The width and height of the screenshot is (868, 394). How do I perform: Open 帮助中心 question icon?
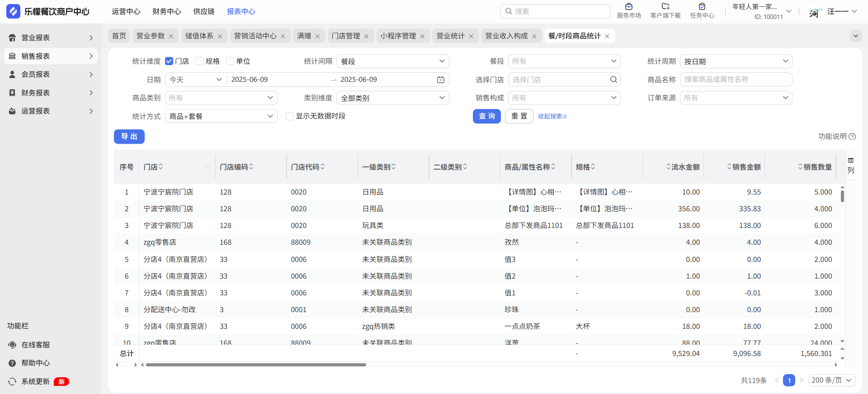(x=12, y=363)
